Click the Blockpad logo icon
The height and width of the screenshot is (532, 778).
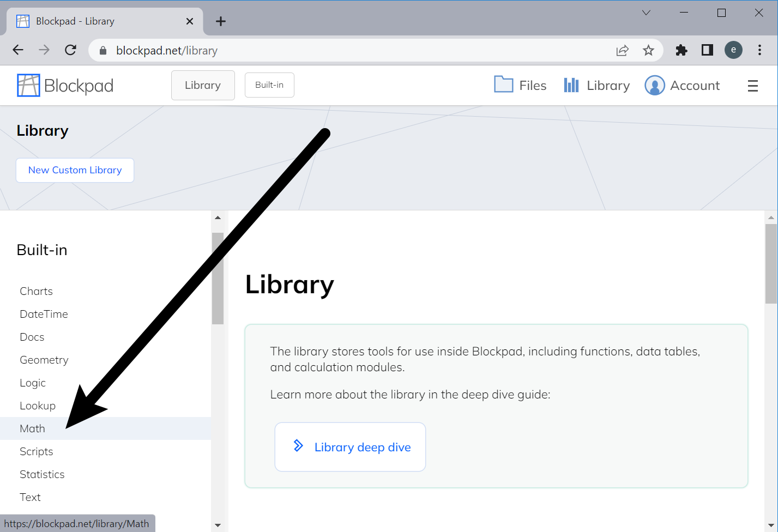(x=28, y=86)
